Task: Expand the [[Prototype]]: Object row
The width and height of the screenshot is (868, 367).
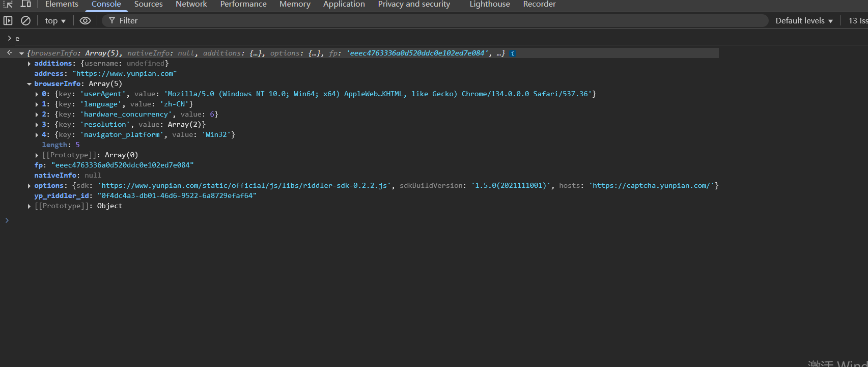Action: pos(29,206)
